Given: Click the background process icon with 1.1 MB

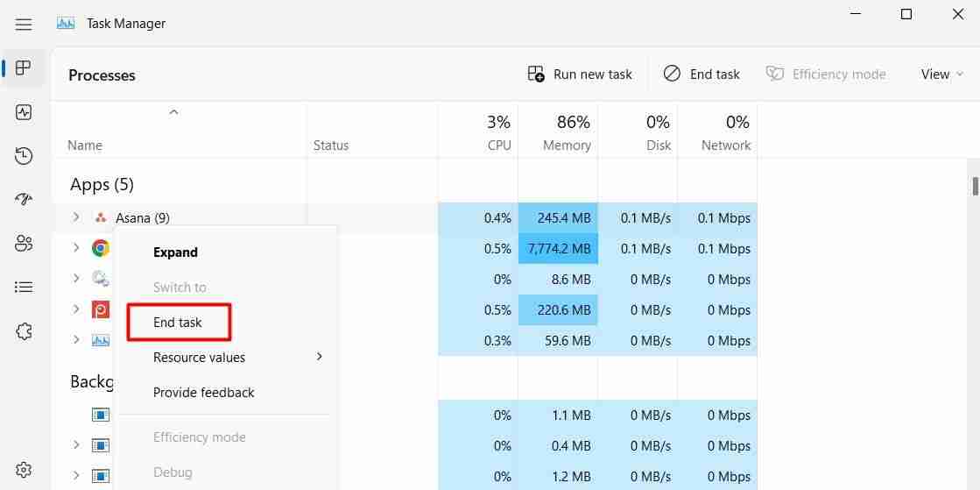Looking at the screenshot, I should pos(101,415).
